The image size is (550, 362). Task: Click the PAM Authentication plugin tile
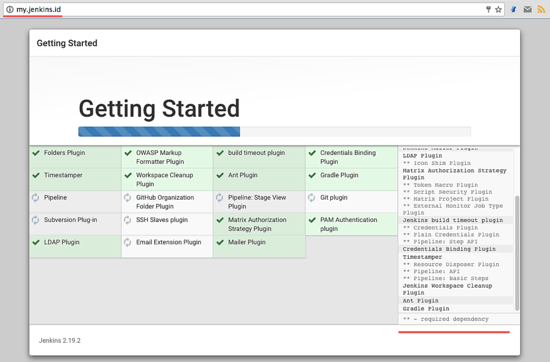tap(351, 224)
